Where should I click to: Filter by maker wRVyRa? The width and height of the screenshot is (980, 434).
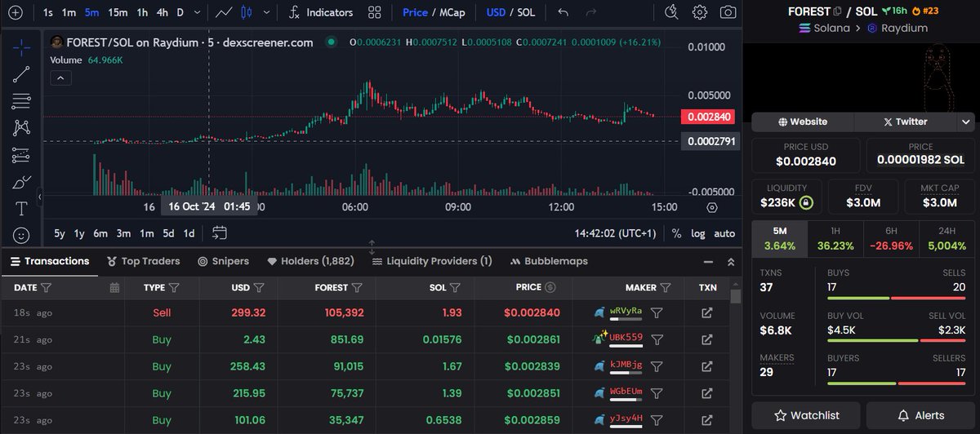tap(657, 312)
